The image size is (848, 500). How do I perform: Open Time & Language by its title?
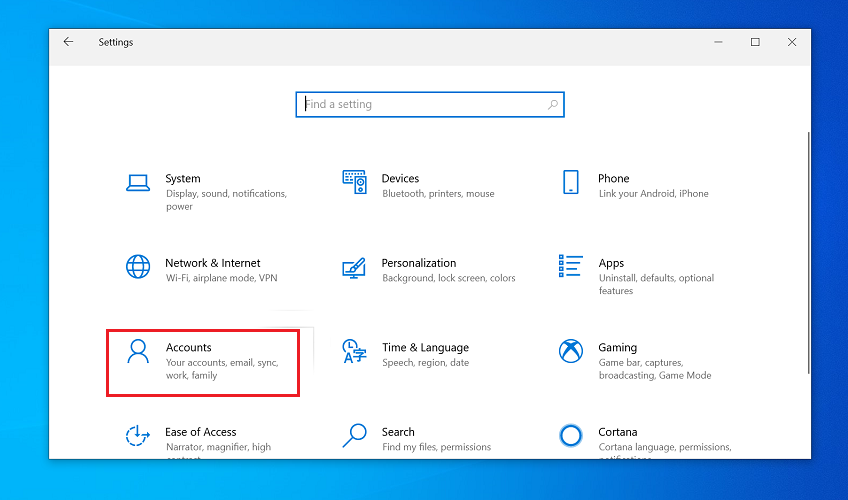tap(425, 348)
